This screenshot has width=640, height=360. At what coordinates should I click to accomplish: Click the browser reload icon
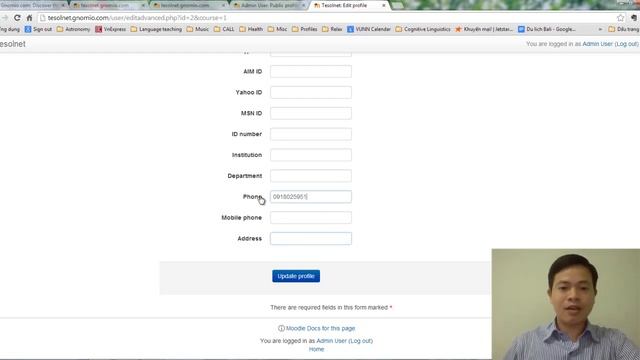point(17,18)
